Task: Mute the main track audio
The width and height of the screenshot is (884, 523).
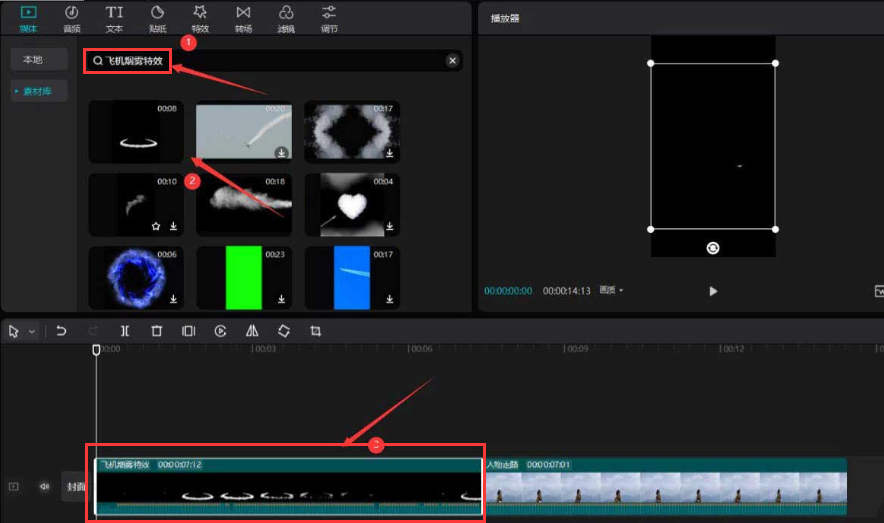Action: [x=45, y=486]
